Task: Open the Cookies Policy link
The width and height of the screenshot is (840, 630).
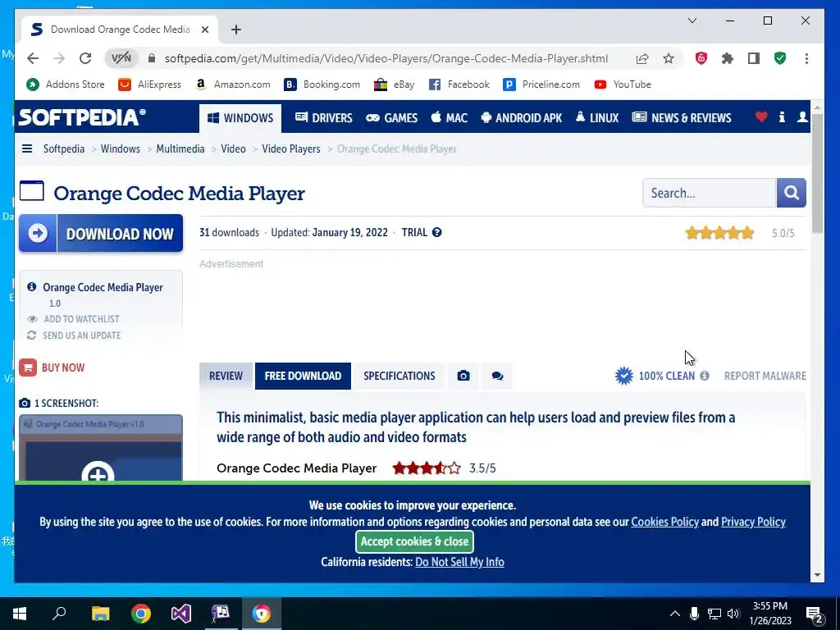Action: pyautogui.click(x=664, y=522)
